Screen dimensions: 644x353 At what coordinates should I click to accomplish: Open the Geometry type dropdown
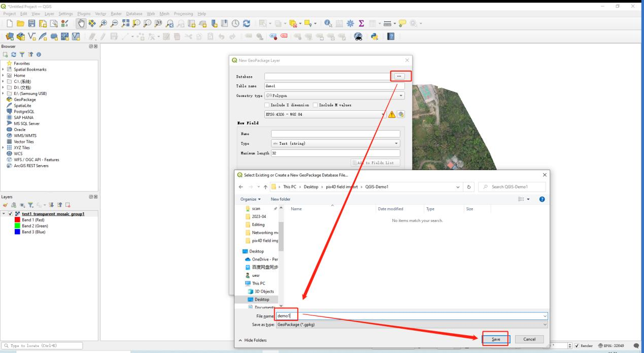click(335, 95)
